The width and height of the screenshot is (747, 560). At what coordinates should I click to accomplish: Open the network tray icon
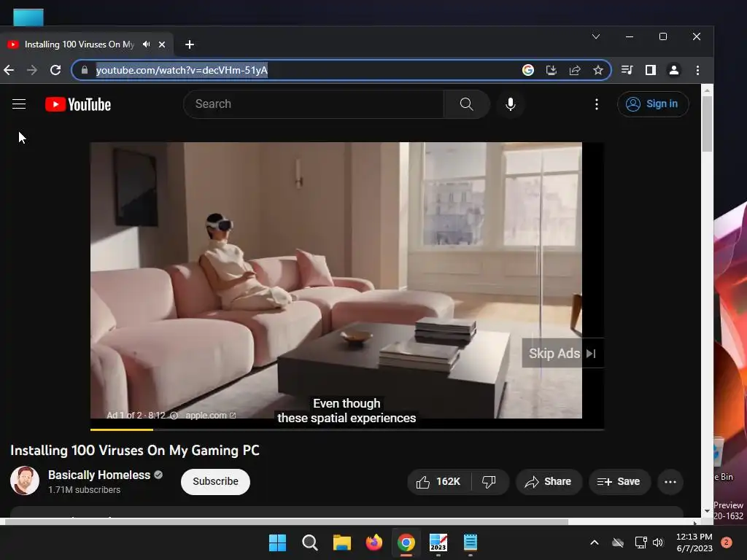click(640, 542)
